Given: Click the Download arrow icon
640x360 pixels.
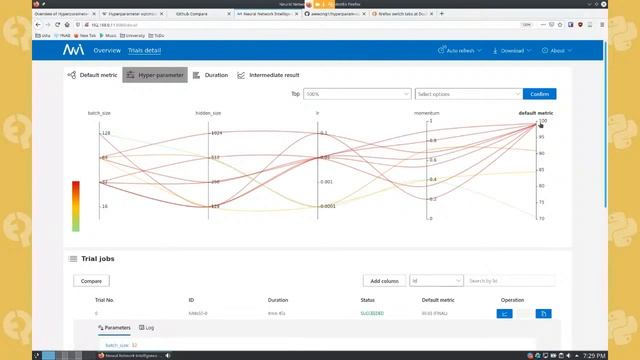Looking at the screenshot, I should (x=495, y=51).
